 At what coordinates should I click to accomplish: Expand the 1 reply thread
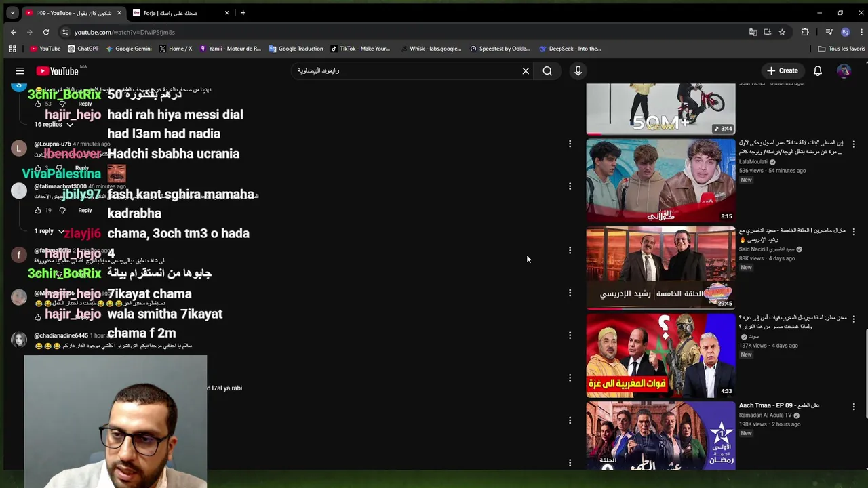pyautogui.click(x=49, y=231)
